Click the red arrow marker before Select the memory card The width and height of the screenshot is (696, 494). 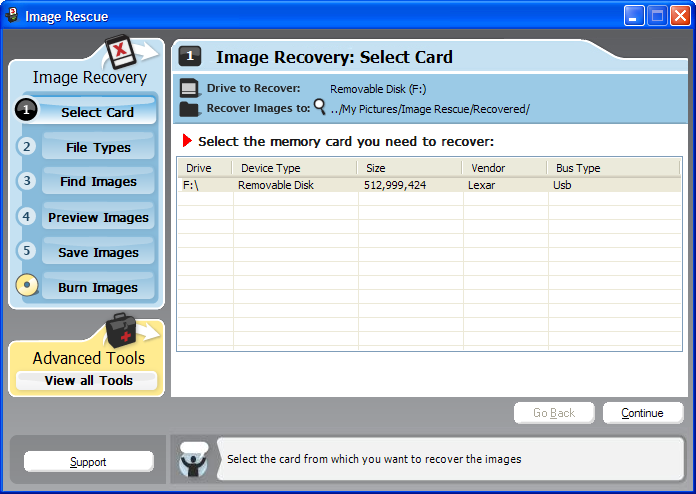(187, 141)
